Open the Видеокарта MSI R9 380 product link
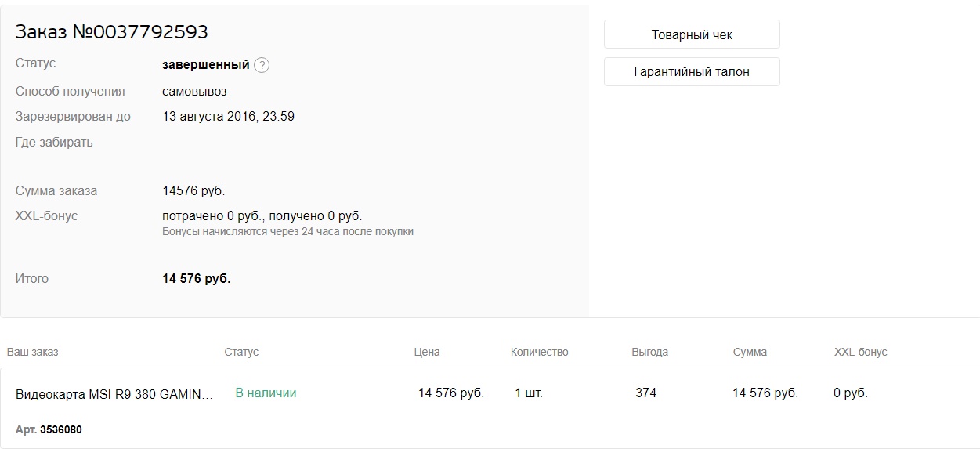980x449 pixels. 114,394
